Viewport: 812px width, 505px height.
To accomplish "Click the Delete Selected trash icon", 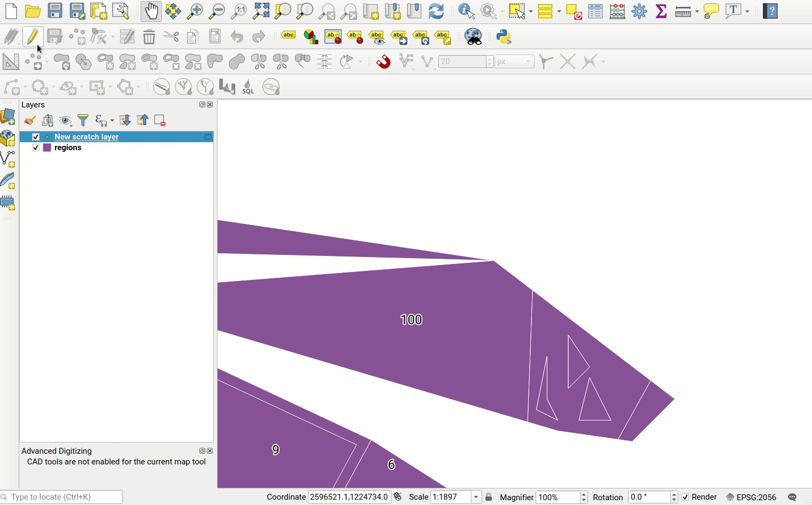I will (x=149, y=37).
